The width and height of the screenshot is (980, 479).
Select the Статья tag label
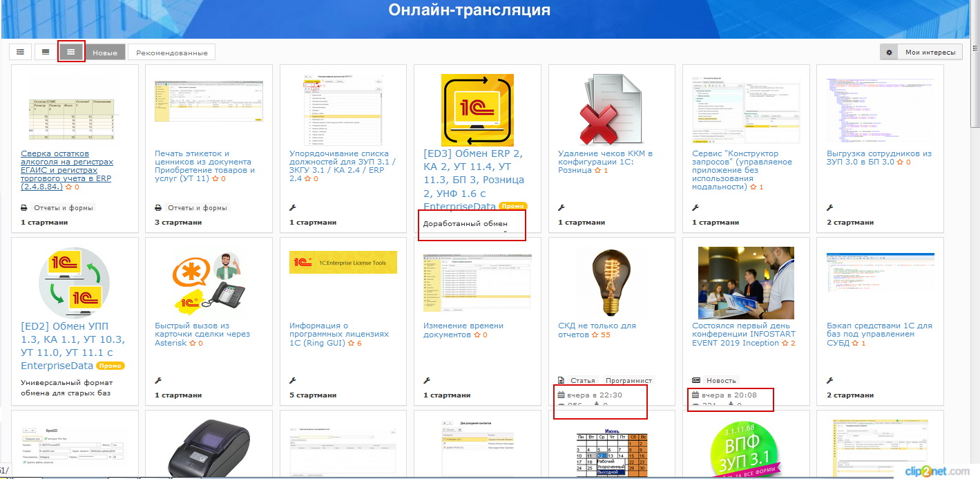pos(583,381)
